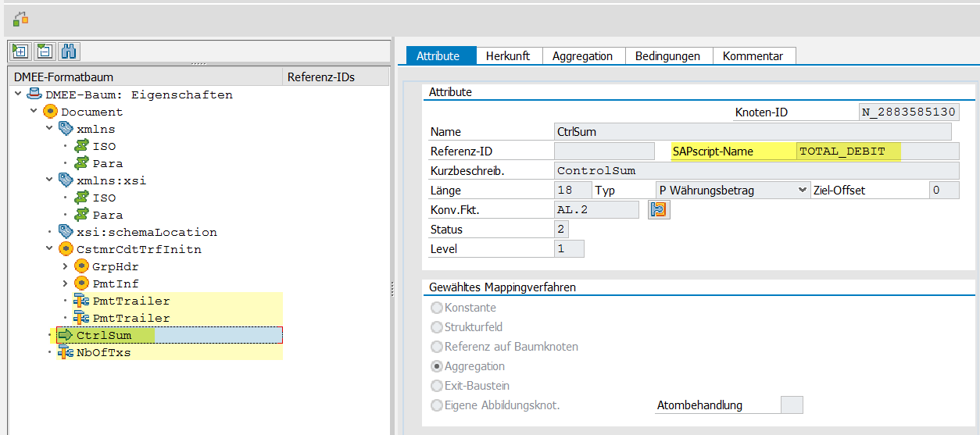
Task: Click Kurzbeschreib. field with ControlSum
Action: [756, 170]
